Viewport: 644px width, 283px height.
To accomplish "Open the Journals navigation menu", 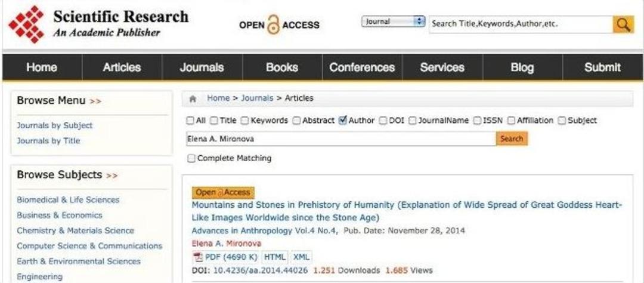I will point(202,67).
